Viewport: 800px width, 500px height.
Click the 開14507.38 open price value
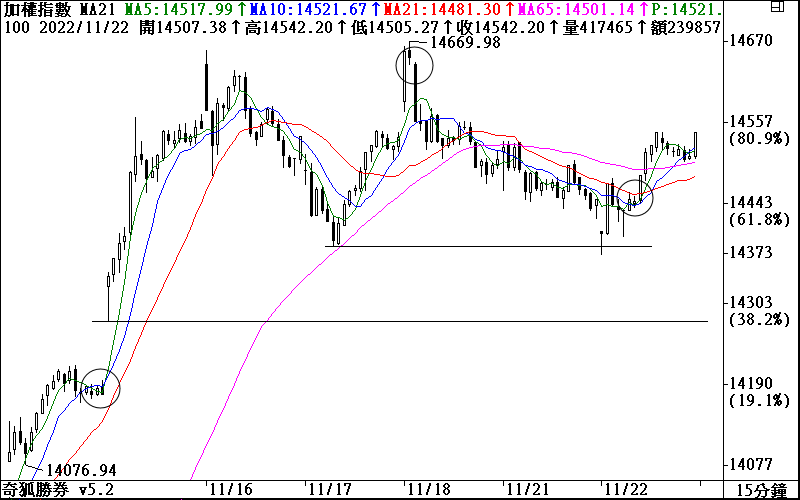point(185,28)
